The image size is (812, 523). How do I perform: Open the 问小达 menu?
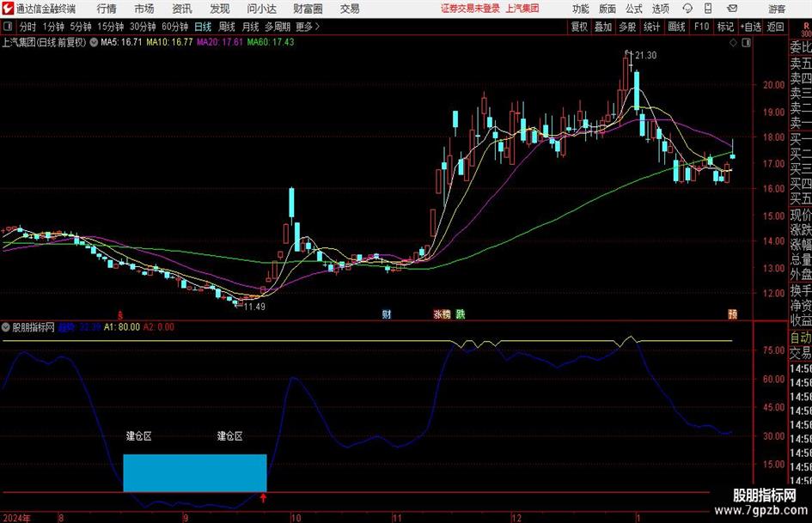(261, 9)
